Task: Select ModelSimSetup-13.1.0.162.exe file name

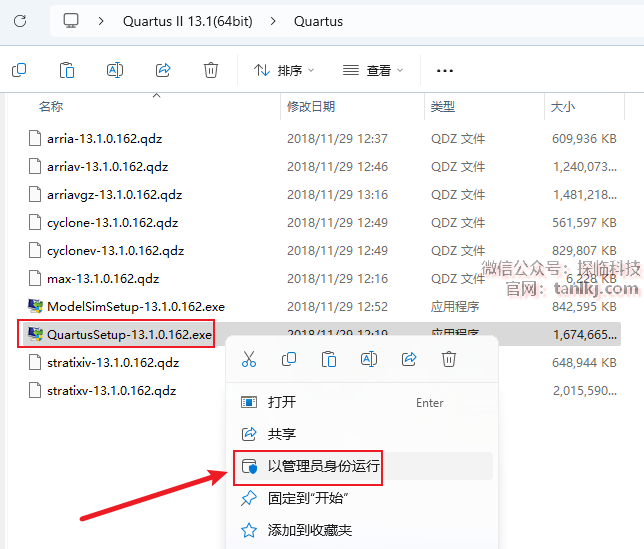Action: (x=136, y=307)
